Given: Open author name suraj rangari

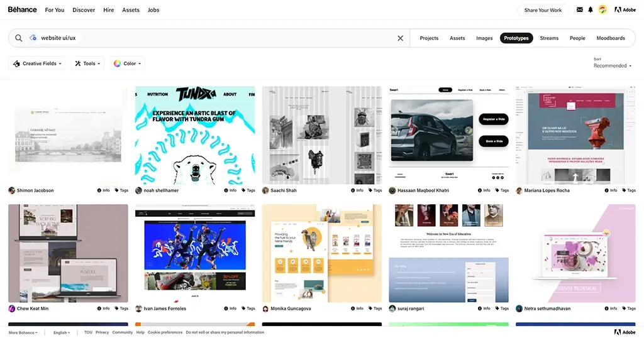Looking at the screenshot, I should click(411, 308).
